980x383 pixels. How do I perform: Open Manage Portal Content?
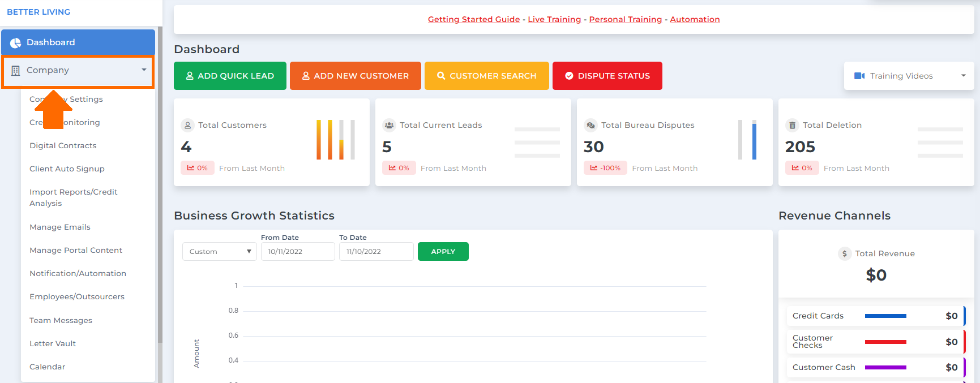(76, 250)
